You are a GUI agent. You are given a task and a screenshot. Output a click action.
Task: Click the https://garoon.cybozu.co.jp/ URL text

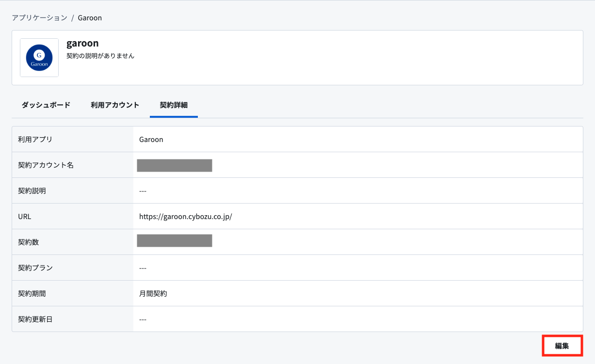point(186,217)
